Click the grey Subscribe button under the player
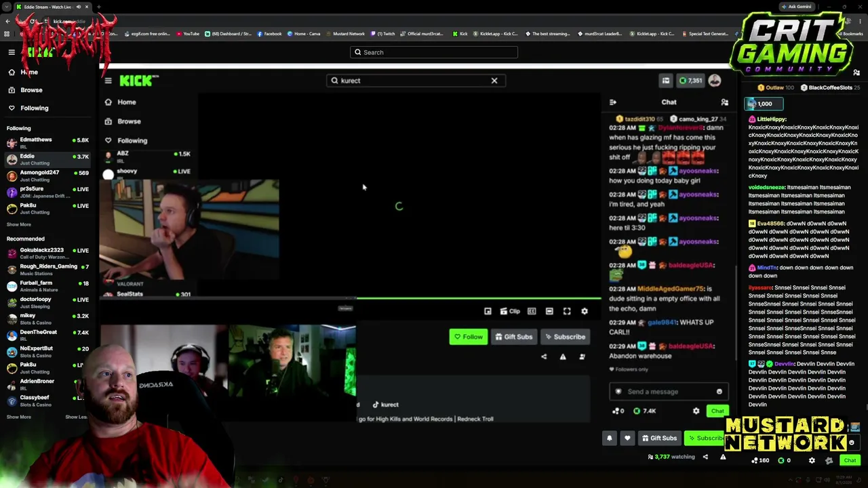868x488 pixels. (564, 337)
